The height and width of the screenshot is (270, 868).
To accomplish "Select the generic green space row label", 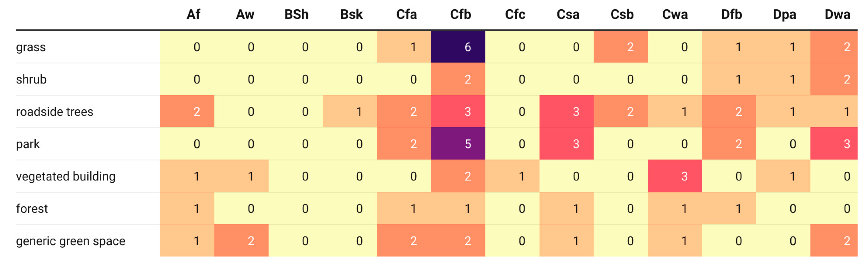I will click(x=71, y=241).
